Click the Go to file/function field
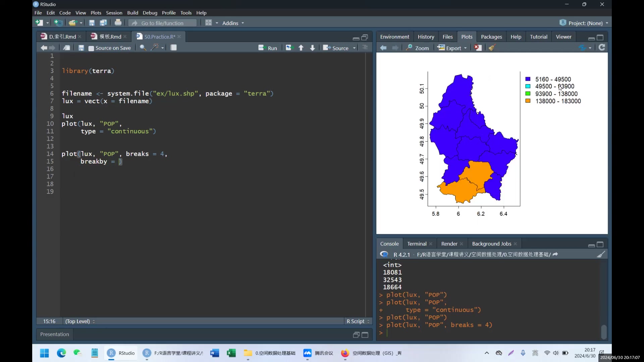Image resolution: width=644 pixels, height=362 pixels. pyautogui.click(x=163, y=23)
